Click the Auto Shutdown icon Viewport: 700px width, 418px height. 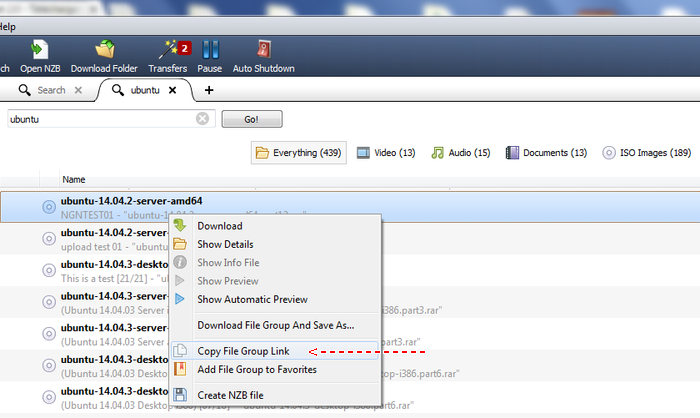[x=263, y=49]
